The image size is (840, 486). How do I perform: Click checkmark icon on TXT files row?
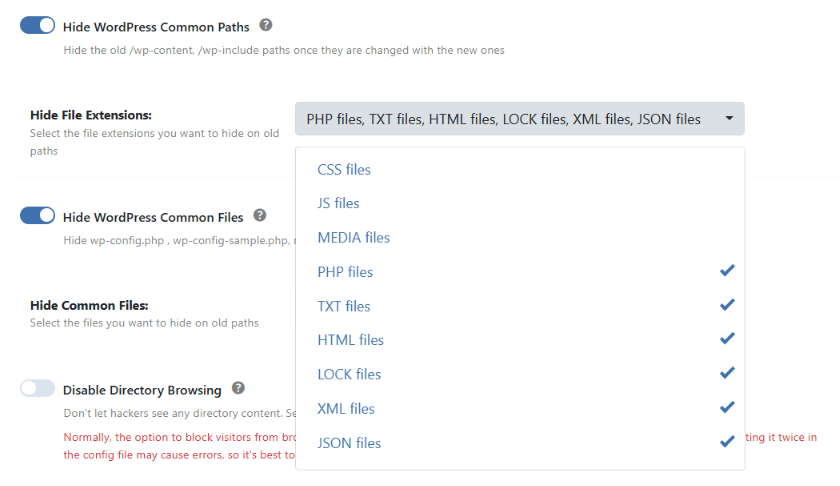pyautogui.click(x=727, y=305)
